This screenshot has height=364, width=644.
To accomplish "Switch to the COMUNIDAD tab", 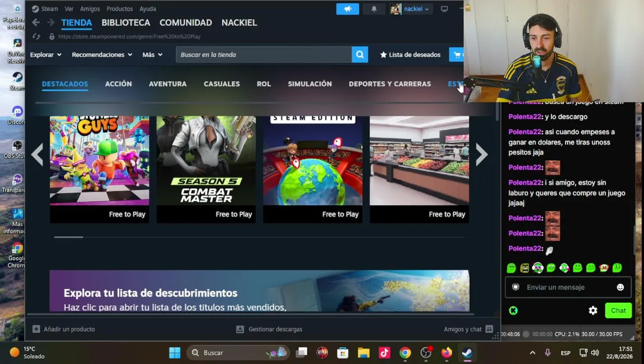I will click(x=186, y=23).
